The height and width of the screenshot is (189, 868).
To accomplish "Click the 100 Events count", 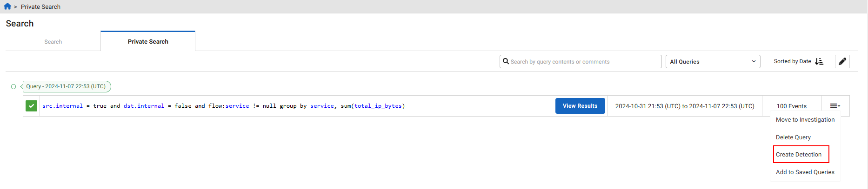I will click(x=791, y=106).
